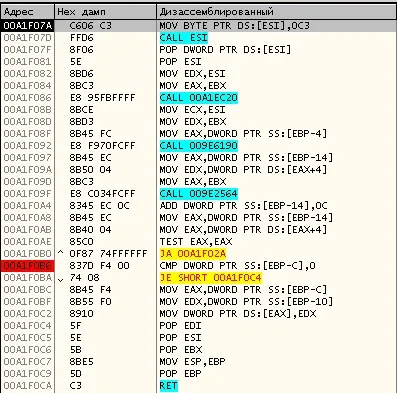Toggle breakpoint at address 00A1F0B6
Viewport: 397px width, 393px height.
coord(28,266)
